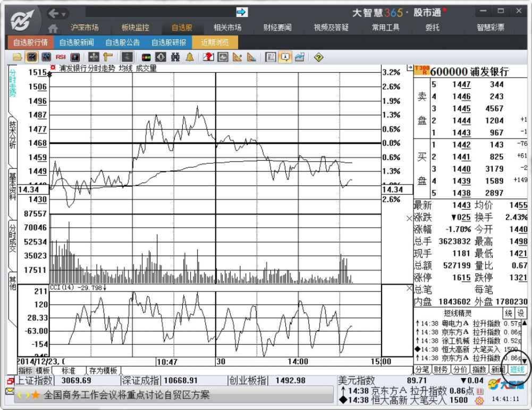Click the yellow folder icon in toolbar
The image size is (532, 410).
point(17,57)
